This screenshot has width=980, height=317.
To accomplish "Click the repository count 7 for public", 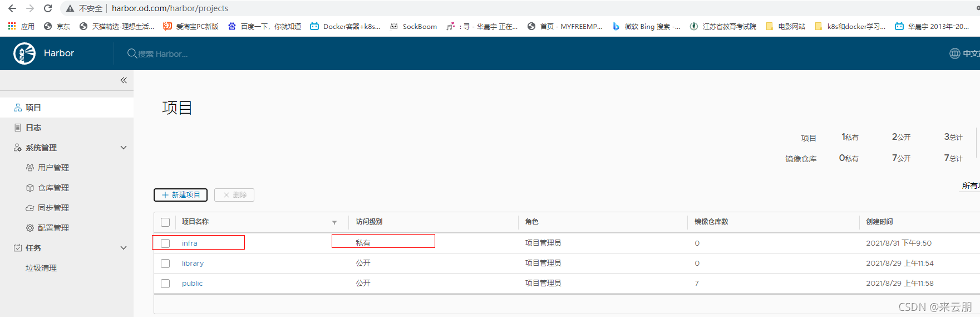I will 697,284.
